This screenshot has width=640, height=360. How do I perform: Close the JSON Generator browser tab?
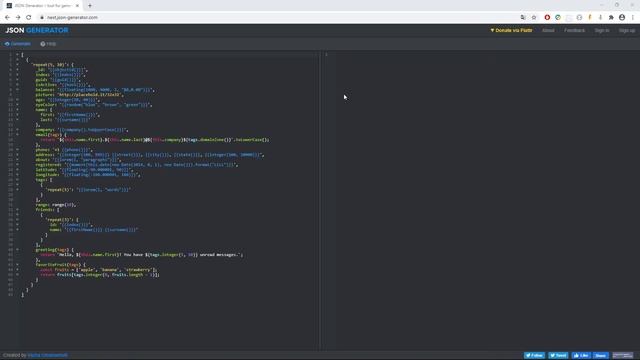point(77,6)
